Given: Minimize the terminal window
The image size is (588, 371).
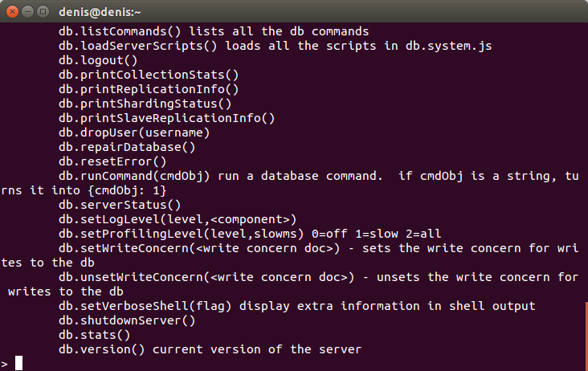Looking at the screenshot, I should [x=28, y=12].
